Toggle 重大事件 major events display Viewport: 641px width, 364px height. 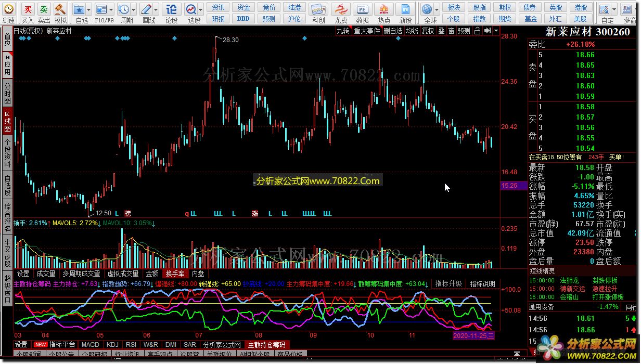coord(367,31)
